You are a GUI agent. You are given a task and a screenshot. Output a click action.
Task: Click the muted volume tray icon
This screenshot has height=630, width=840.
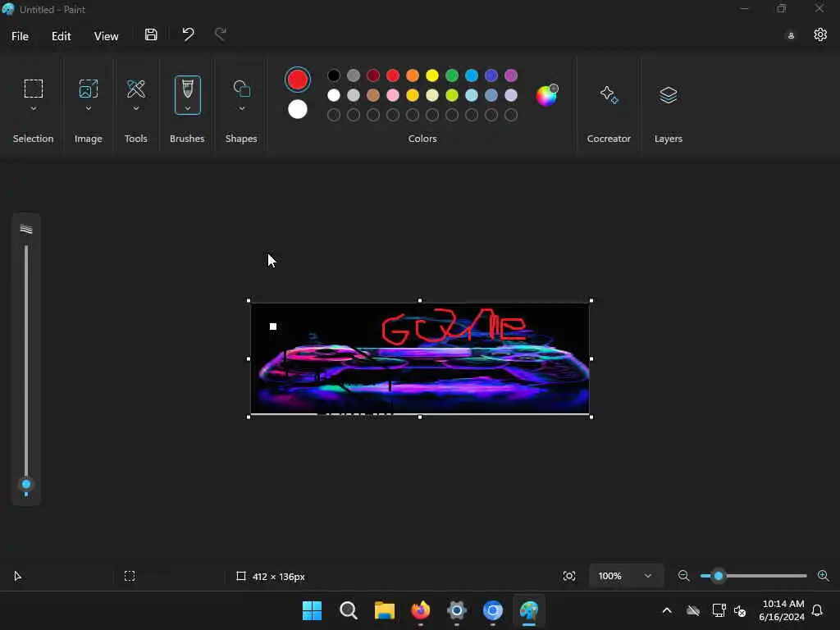pyautogui.click(x=740, y=610)
